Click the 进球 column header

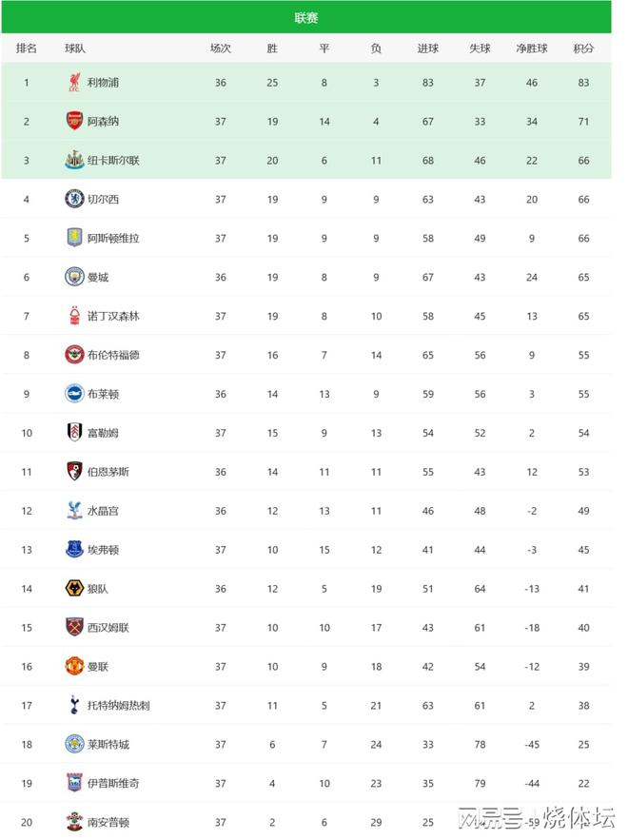click(428, 49)
